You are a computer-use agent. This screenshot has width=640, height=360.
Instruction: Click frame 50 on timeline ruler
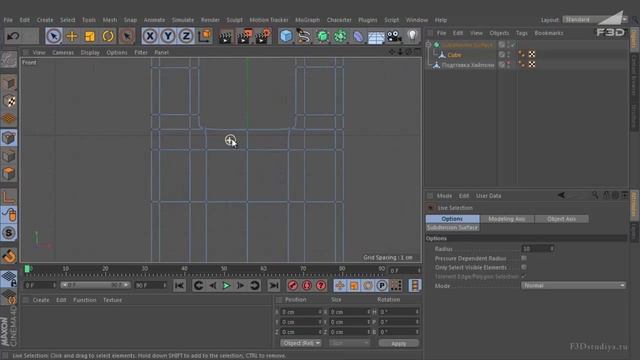point(224,269)
